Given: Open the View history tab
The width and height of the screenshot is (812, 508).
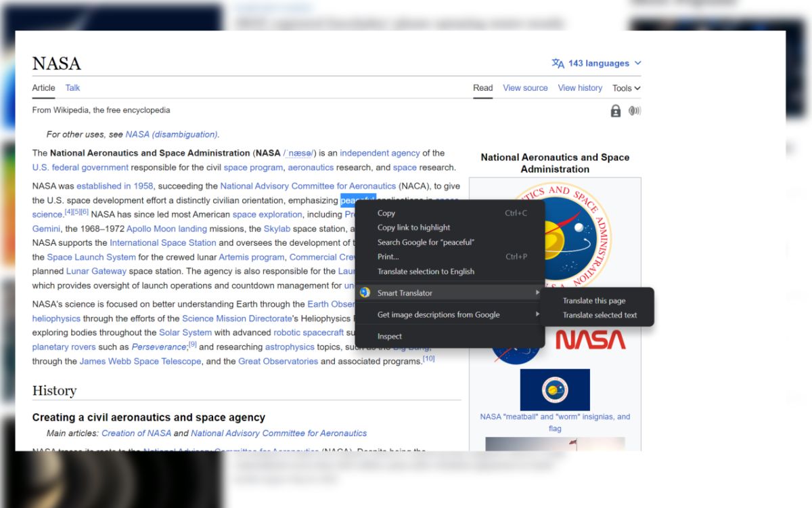Looking at the screenshot, I should (580, 88).
